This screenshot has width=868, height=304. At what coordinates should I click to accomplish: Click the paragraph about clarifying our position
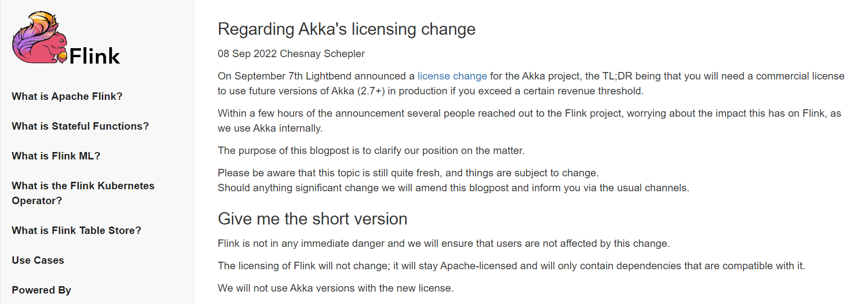(371, 151)
